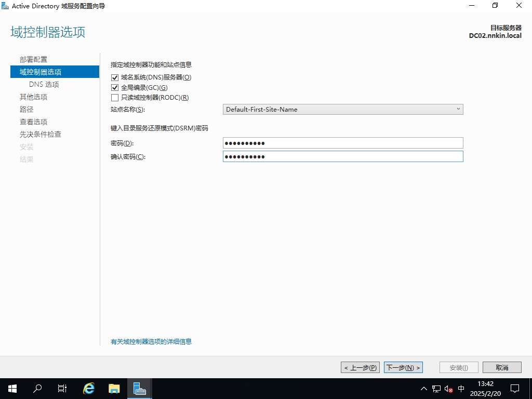Open Task View from the taskbar

[x=62, y=388]
